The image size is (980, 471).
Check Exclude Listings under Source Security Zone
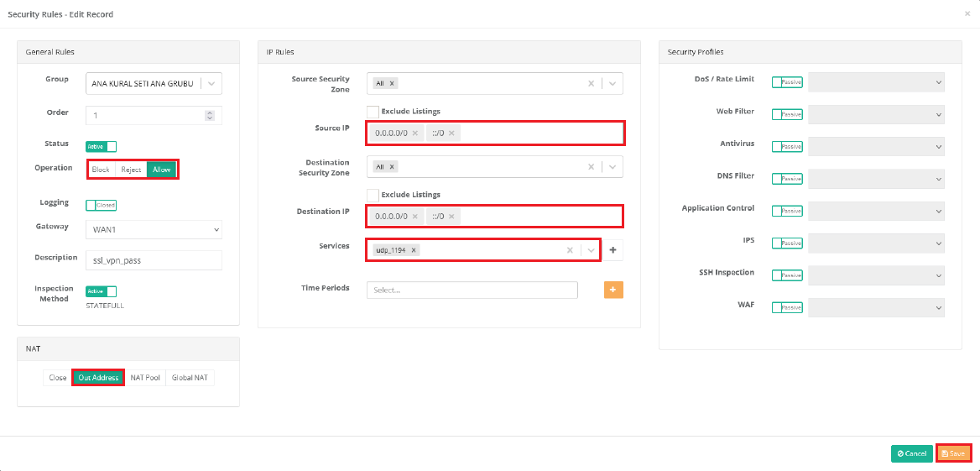pos(373,112)
